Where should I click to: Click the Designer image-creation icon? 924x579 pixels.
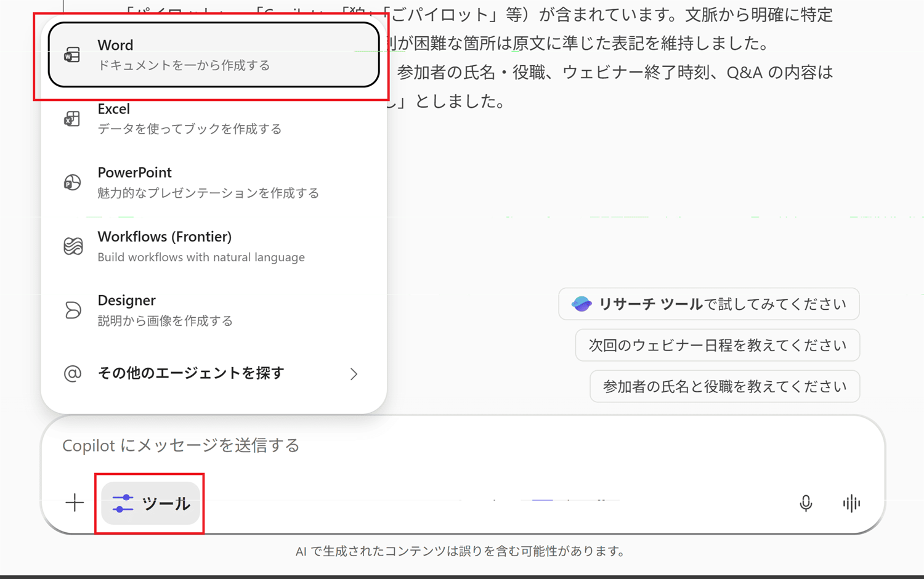tap(72, 310)
